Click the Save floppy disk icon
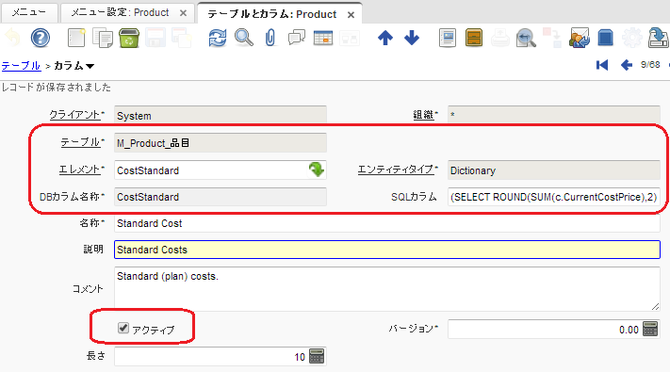This screenshot has width=670, height=372. (155, 38)
